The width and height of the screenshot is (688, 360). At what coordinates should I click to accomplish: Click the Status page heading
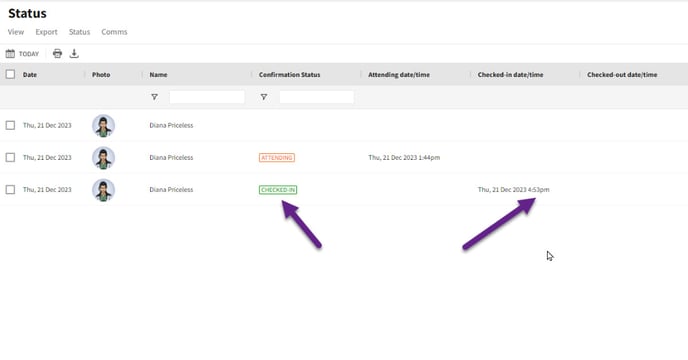(27, 13)
